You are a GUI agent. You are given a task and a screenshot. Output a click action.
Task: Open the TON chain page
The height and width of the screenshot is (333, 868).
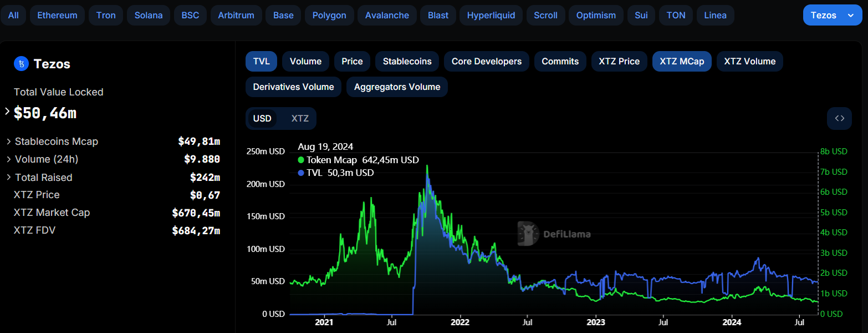(x=676, y=15)
